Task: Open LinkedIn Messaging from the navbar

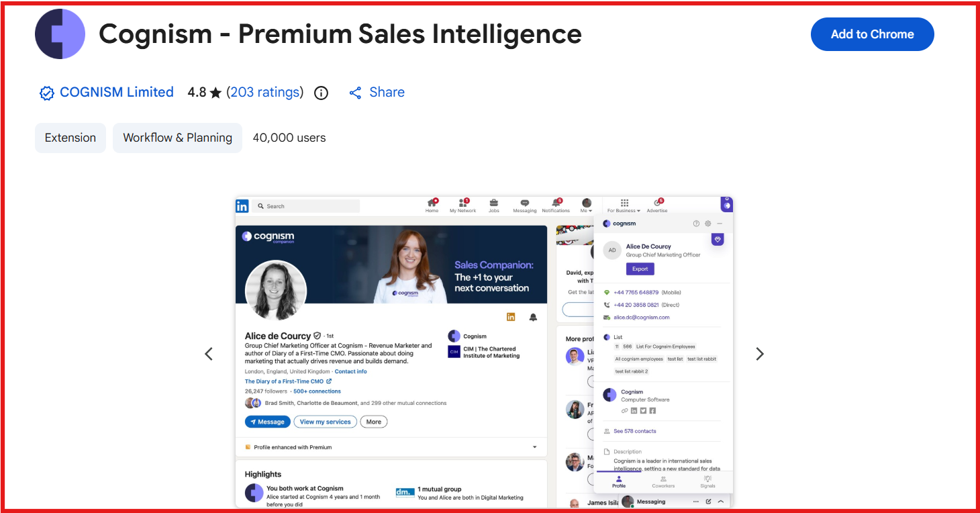Action: click(x=524, y=203)
